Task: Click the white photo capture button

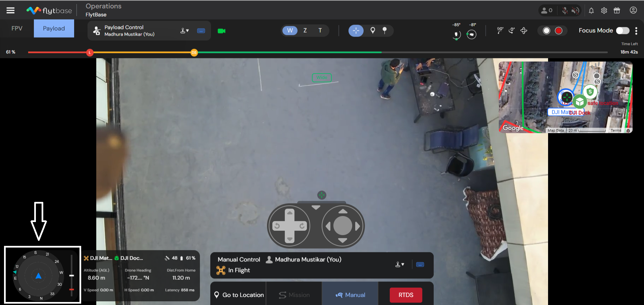Action: (x=546, y=31)
